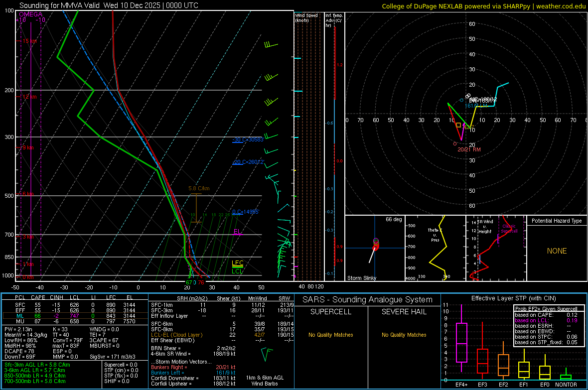Click the green LCL level marker
Image resolution: width=588 pixels, height=390 pixels.
pyautogui.click(x=237, y=271)
